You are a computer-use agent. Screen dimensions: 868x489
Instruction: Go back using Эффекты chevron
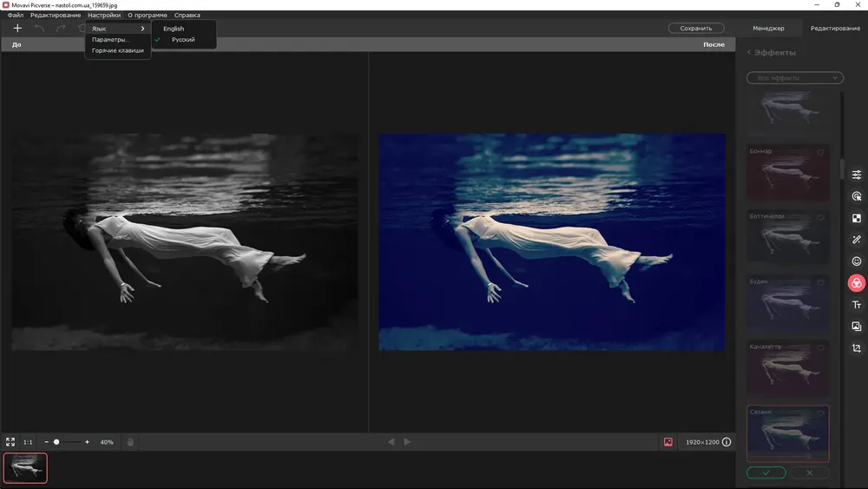click(x=749, y=53)
